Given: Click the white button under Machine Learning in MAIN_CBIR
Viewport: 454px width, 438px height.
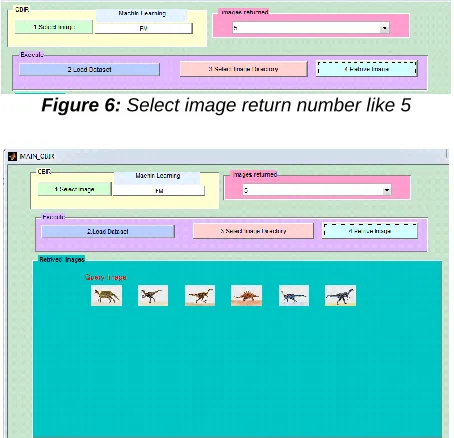Looking at the screenshot, I should [x=159, y=191].
